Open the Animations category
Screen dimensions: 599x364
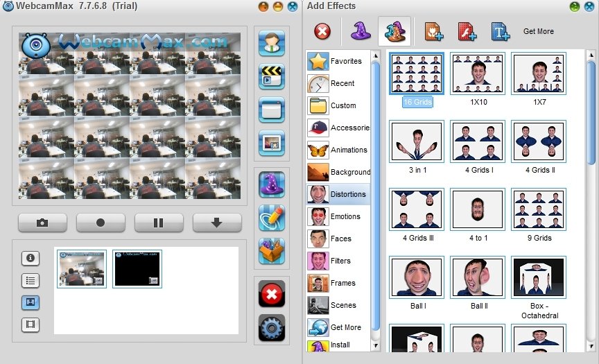pos(338,150)
